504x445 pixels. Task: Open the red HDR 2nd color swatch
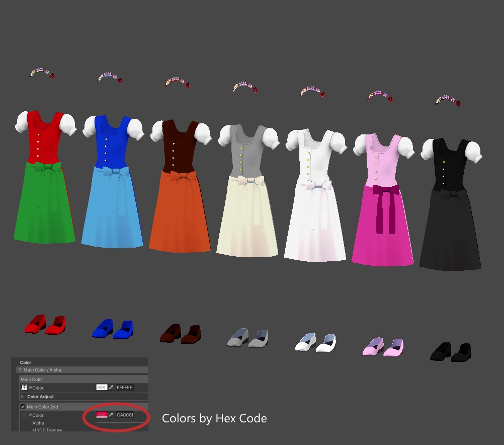(x=102, y=415)
